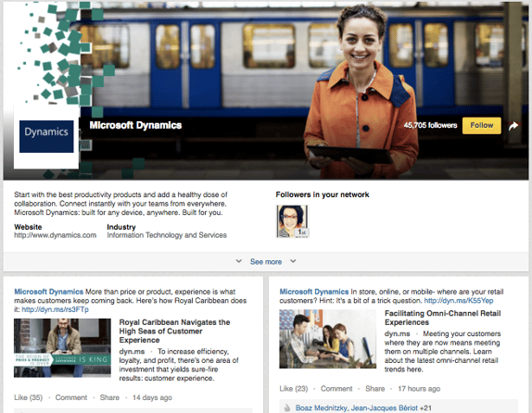
Task: Click the 14 days ago timestamp
Action: click(152, 397)
